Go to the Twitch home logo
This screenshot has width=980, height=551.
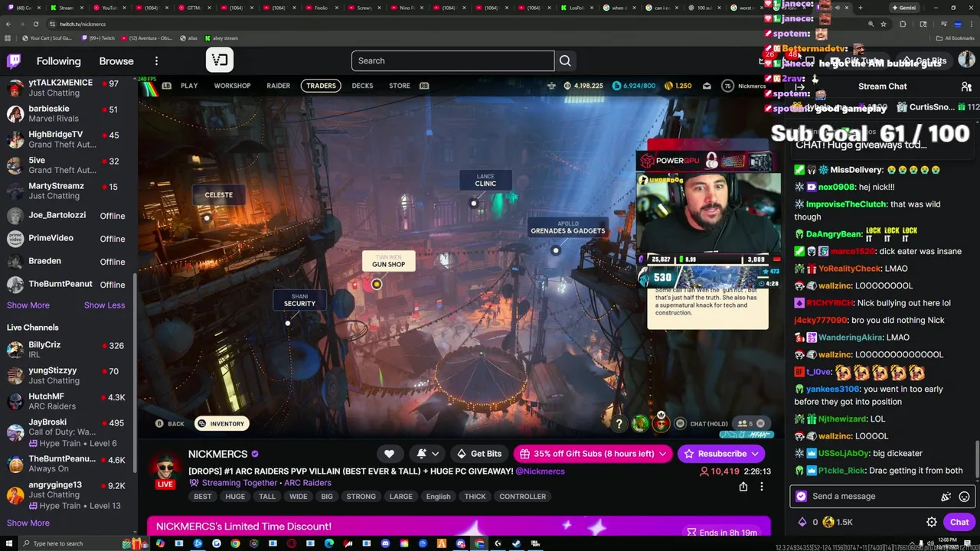tap(14, 61)
